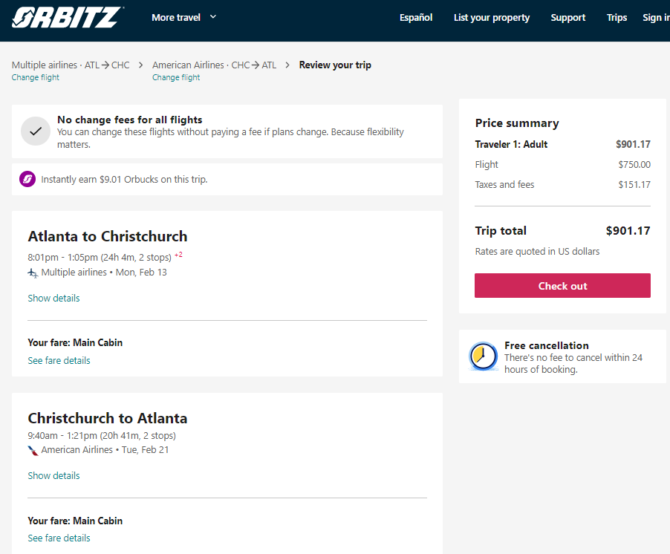
Task: Click the free cancellation clock icon
Action: 483,355
